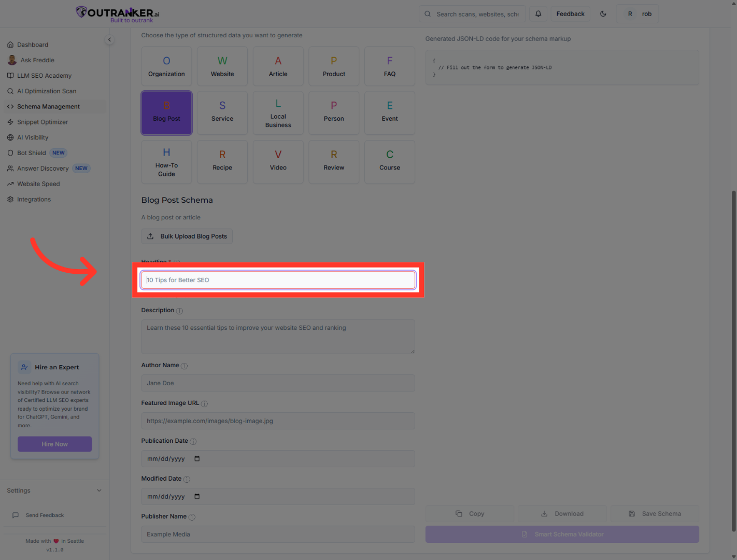Open the rob user menu
The width and height of the screenshot is (737, 560).
click(637, 14)
